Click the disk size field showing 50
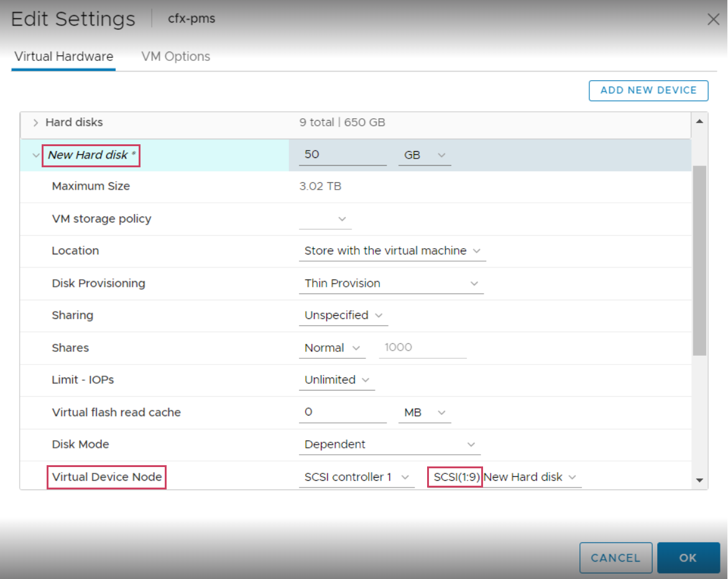 pos(343,154)
